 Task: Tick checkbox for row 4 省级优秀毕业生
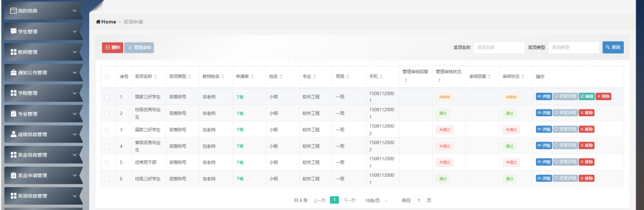107,146
